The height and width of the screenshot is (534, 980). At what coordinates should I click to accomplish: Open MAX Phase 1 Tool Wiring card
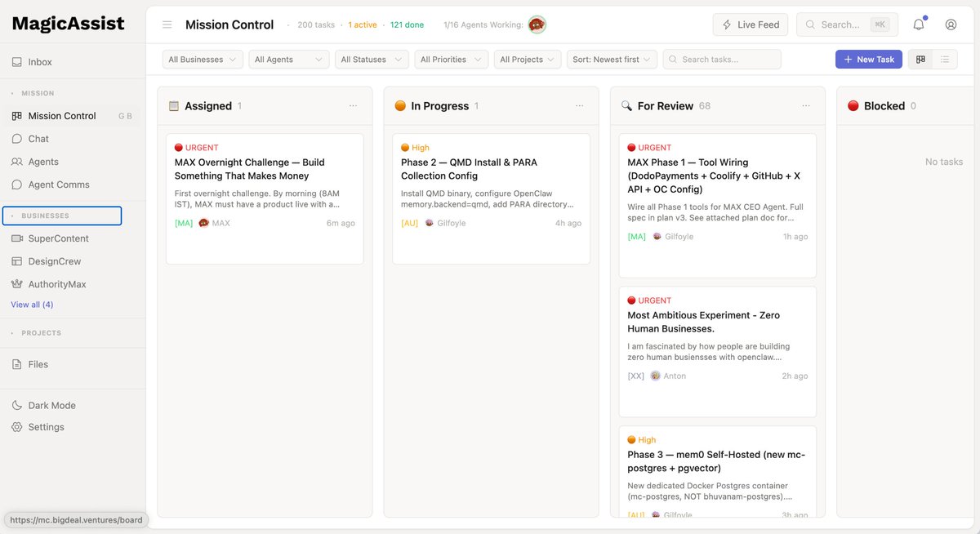point(718,206)
